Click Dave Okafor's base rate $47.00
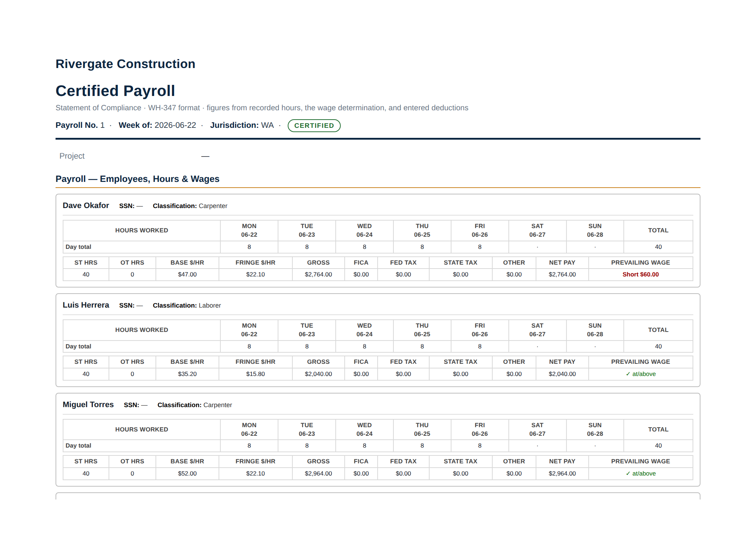Viewport: 756px width, 555px height. (187, 275)
